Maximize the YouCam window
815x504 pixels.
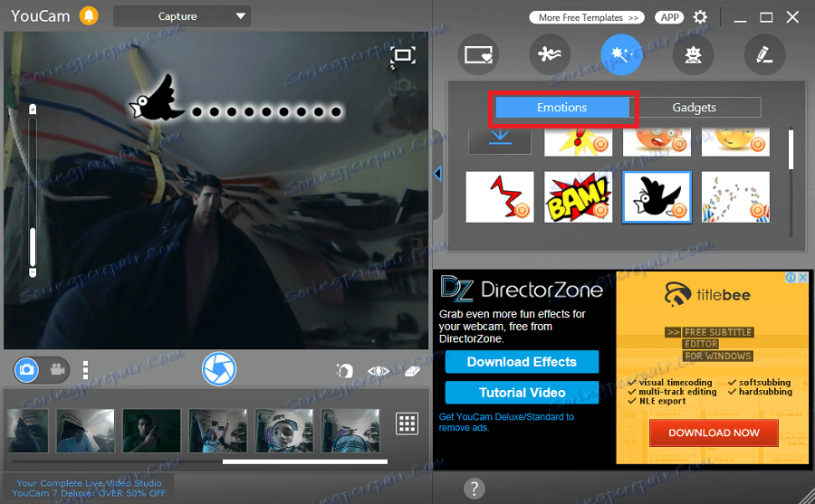click(x=766, y=18)
